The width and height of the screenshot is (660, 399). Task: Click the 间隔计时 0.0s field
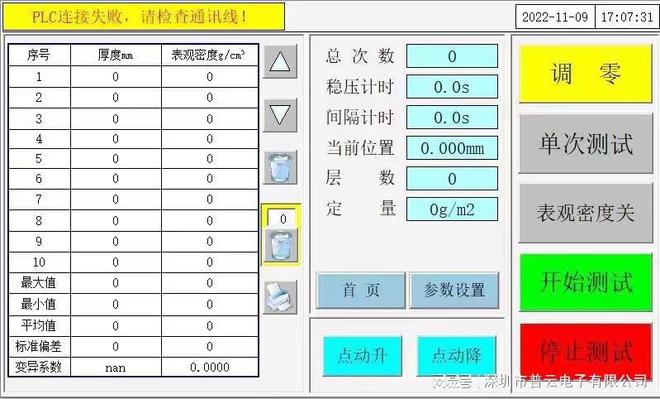[x=452, y=117]
